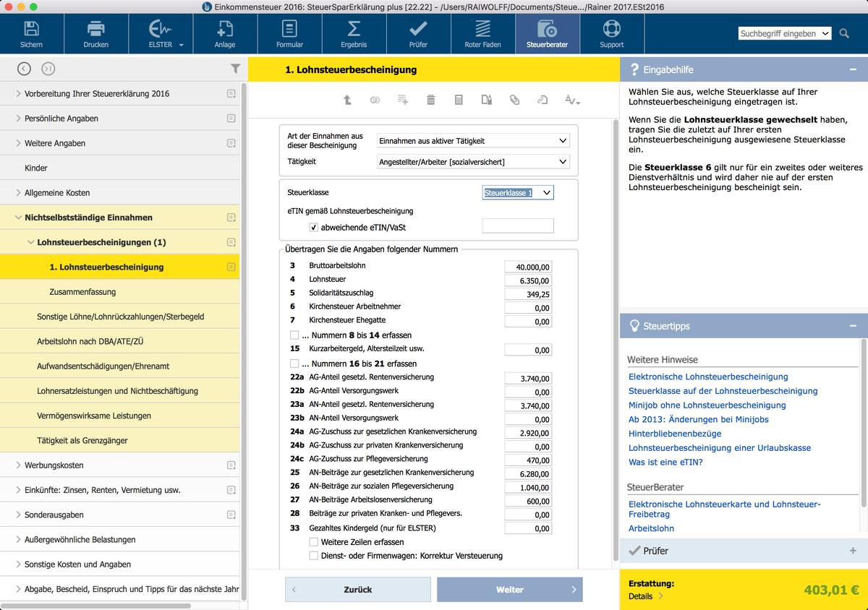Click the linked circles icon
The width and height of the screenshot is (868, 610).
click(375, 100)
